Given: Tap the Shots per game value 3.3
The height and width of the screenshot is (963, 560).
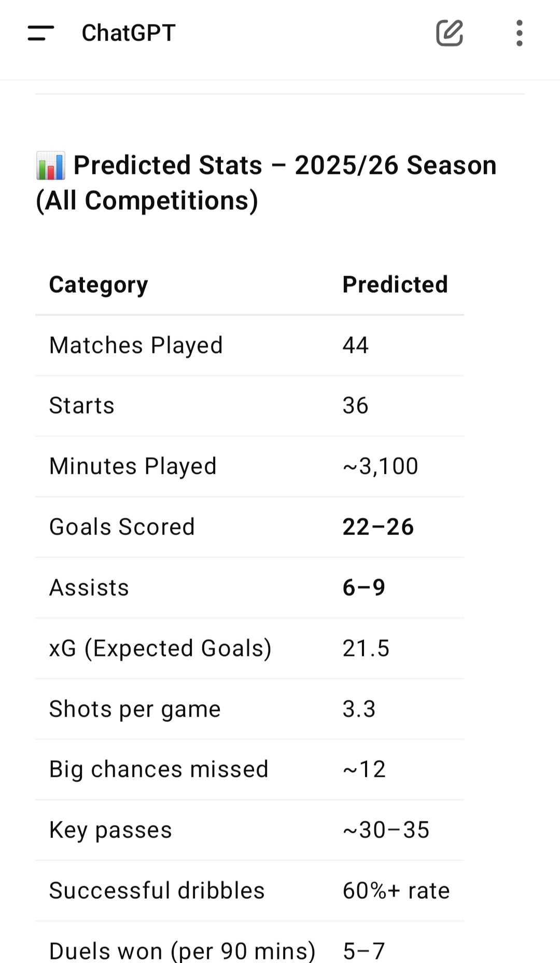Looking at the screenshot, I should (x=359, y=709).
